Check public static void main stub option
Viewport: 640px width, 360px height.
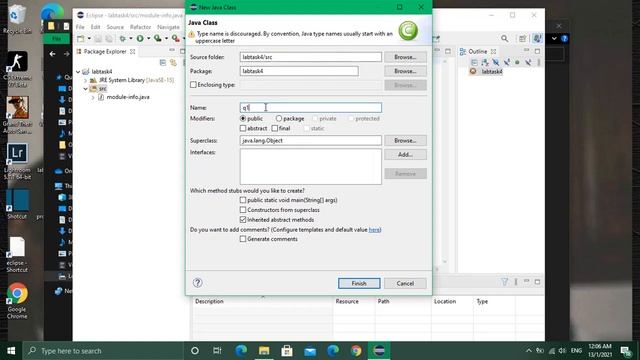point(243,200)
